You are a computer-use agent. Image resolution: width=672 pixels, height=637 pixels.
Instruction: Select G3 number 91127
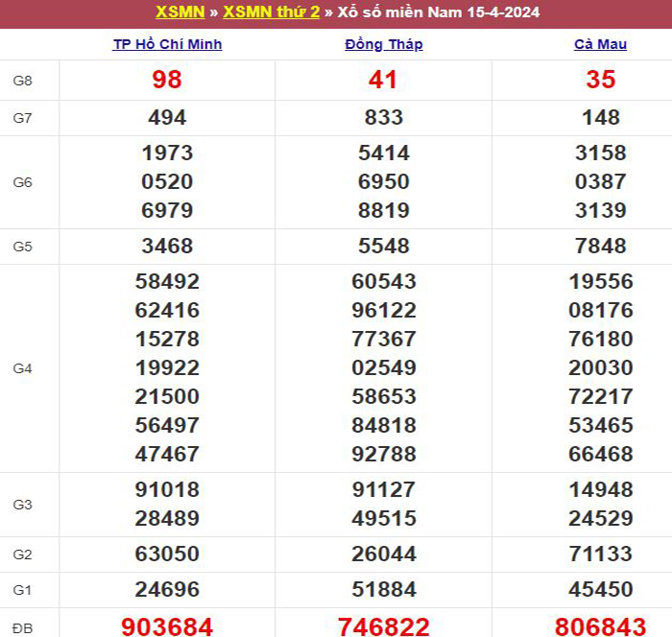pyautogui.click(x=384, y=489)
